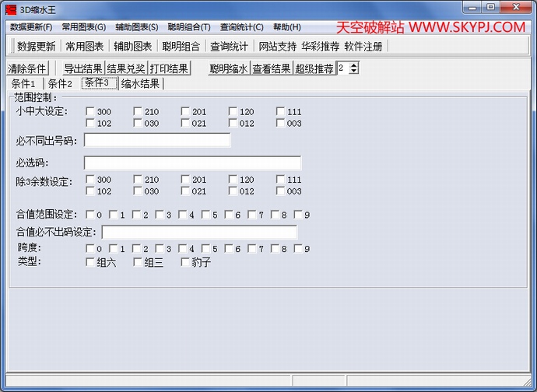The width and height of the screenshot is (537, 392).
Task: Open 常用图表 from the toolbar
Action: (85, 47)
